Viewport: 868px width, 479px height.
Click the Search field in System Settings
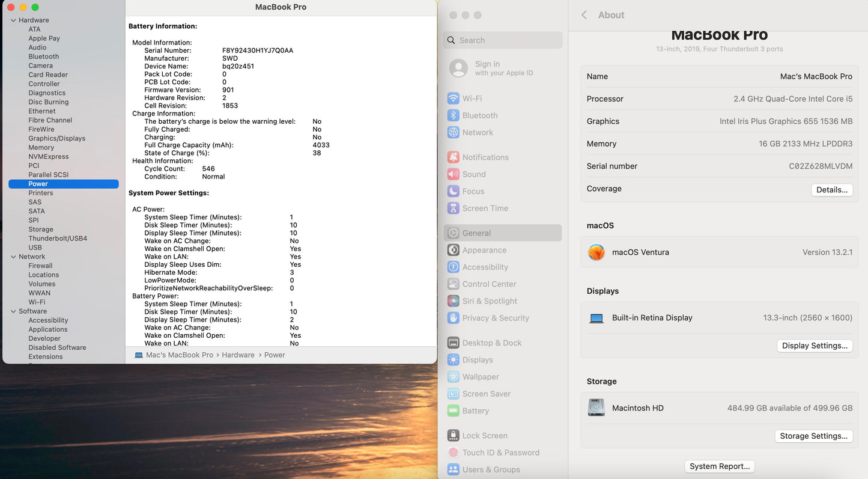coord(503,40)
